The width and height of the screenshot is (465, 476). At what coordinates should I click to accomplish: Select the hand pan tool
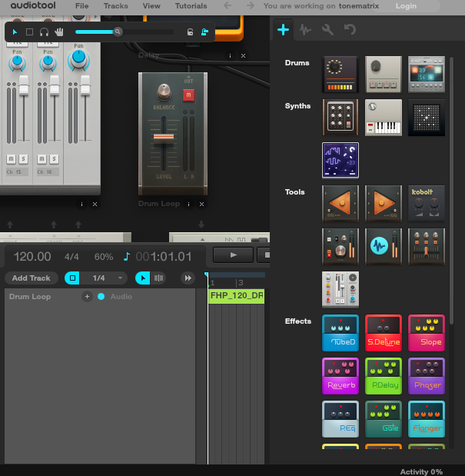point(58,32)
